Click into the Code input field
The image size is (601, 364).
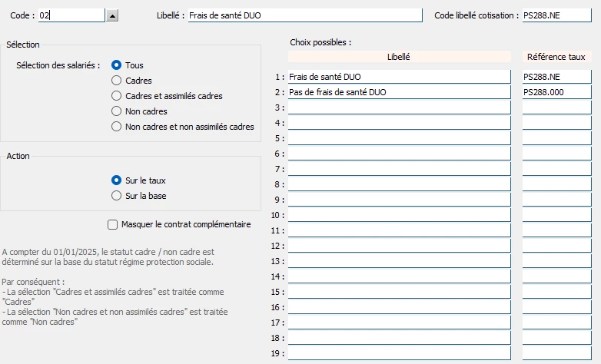point(71,15)
